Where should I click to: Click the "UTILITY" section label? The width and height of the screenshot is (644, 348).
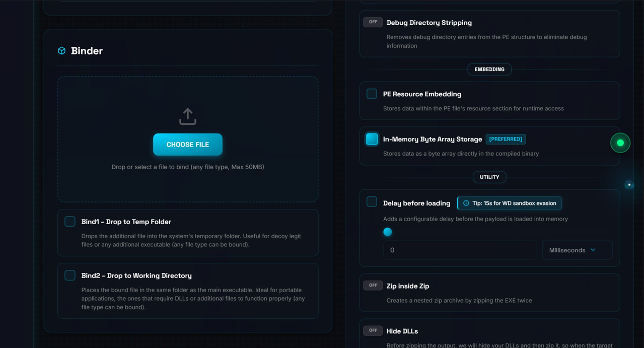point(489,177)
